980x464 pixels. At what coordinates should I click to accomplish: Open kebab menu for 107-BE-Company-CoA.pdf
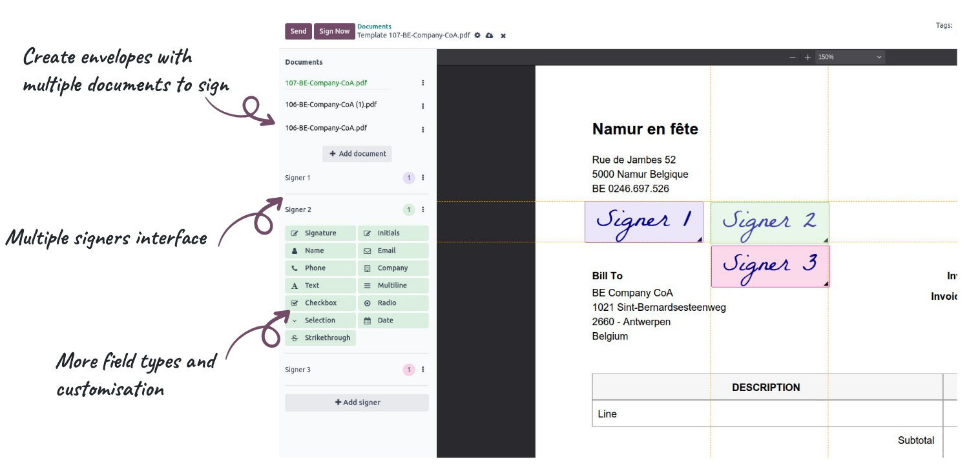[x=423, y=83]
